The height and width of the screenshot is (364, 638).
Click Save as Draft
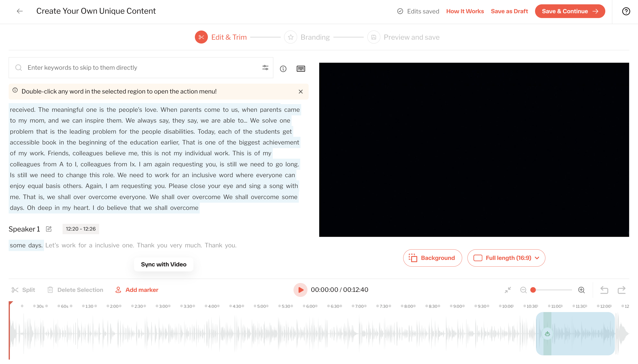509,11
